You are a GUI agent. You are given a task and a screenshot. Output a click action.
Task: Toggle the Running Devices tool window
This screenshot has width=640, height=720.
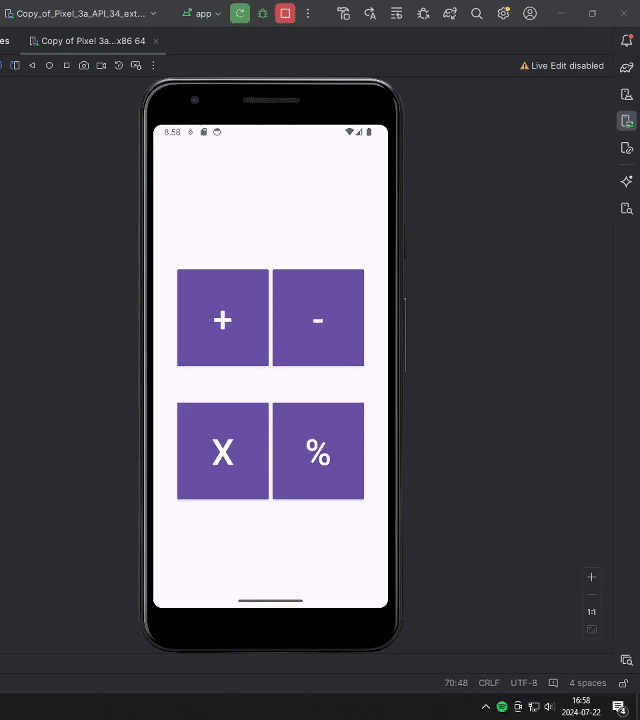[x=627, y=121]
